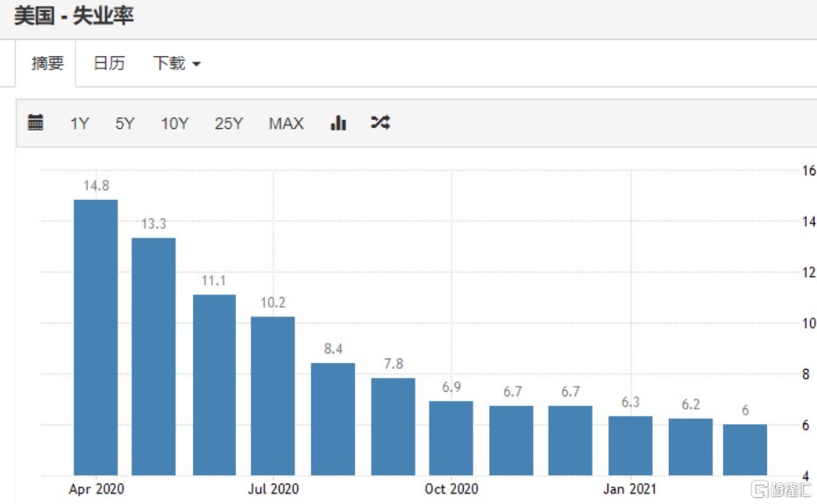Image resolution: width=817 pixels, height=504 pixels.
Task: Choose the 25Y time range
Action: click(229, 124)
